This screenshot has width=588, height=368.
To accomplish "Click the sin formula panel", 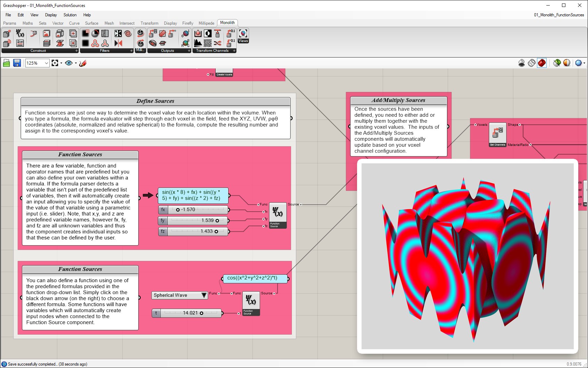I will coord(193,195).
